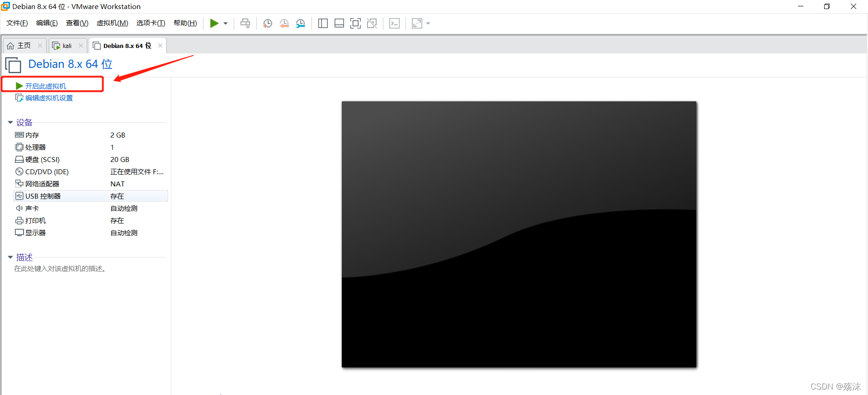Collapse the 设备 section
The height and width of the screenshot is (395, 868).
point(10,123)
